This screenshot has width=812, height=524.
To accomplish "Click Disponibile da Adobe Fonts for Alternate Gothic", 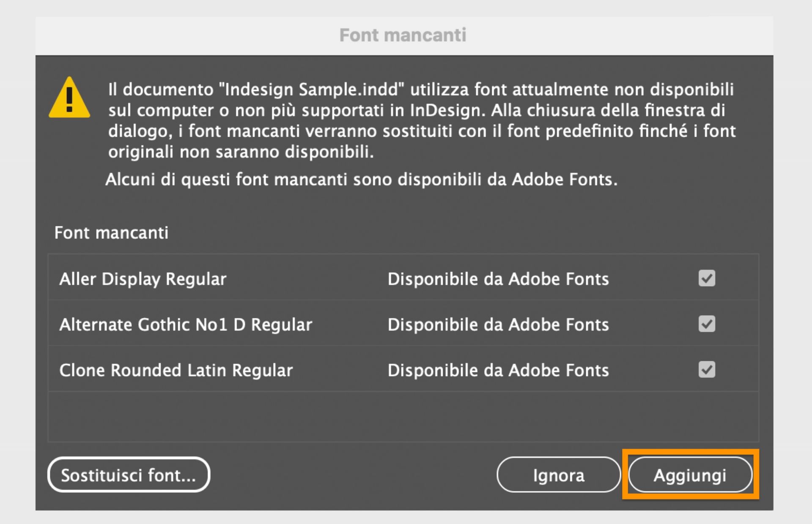I will click(498, 324).
